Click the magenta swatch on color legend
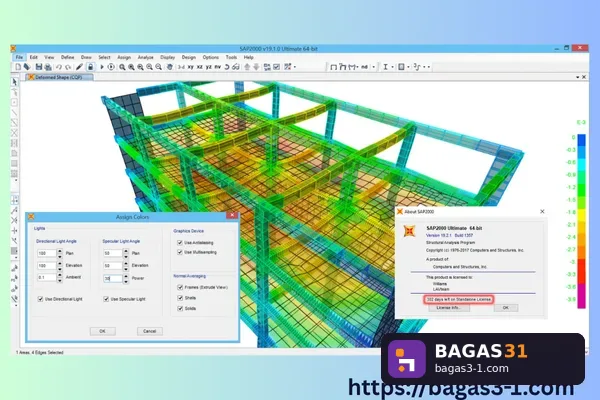 pyautogui.click(x=581, y=296)
